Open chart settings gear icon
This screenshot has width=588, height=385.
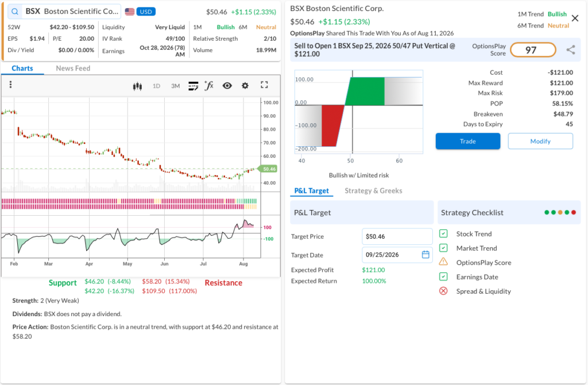pos(245,86)
